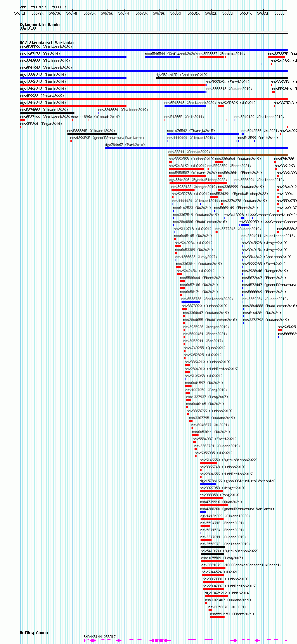Click nsv1141424 (Alsmadi2014) label
This screenshot has height=644, width=297.
[196, 201]
